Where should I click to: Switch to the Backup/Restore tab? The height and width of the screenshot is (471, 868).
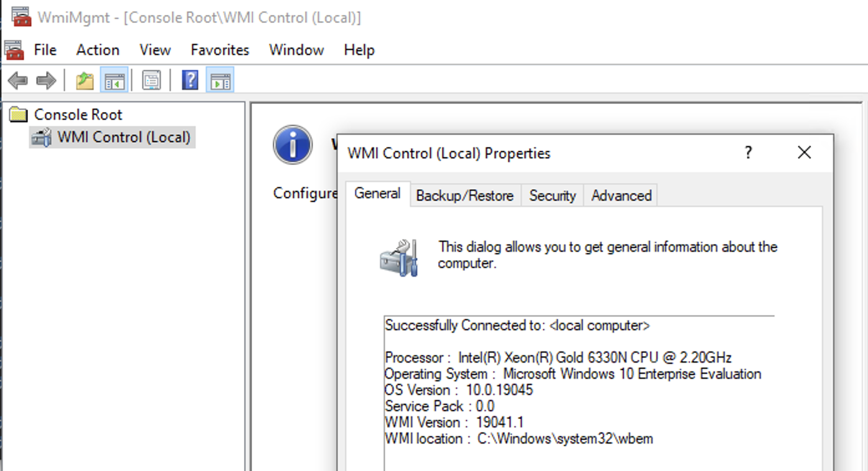[465, 196]
